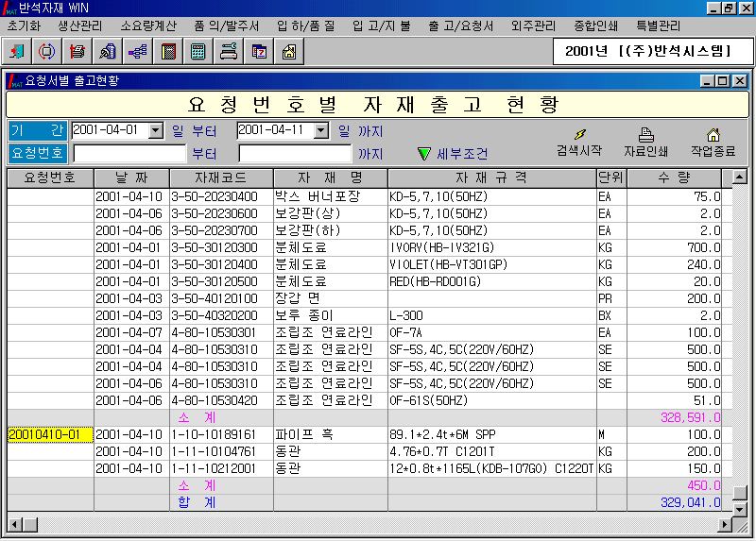Expand the end date 2001-04-11 dropdown
The width and height of the screenshot is (756, 541).
pos(321,130)
